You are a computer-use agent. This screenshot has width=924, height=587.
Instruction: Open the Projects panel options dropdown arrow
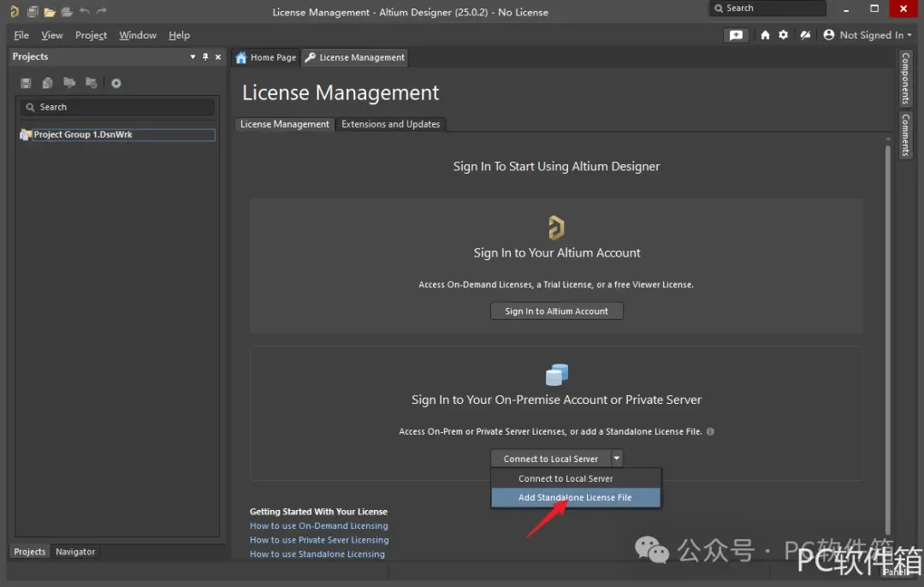[x=192, y=57]
